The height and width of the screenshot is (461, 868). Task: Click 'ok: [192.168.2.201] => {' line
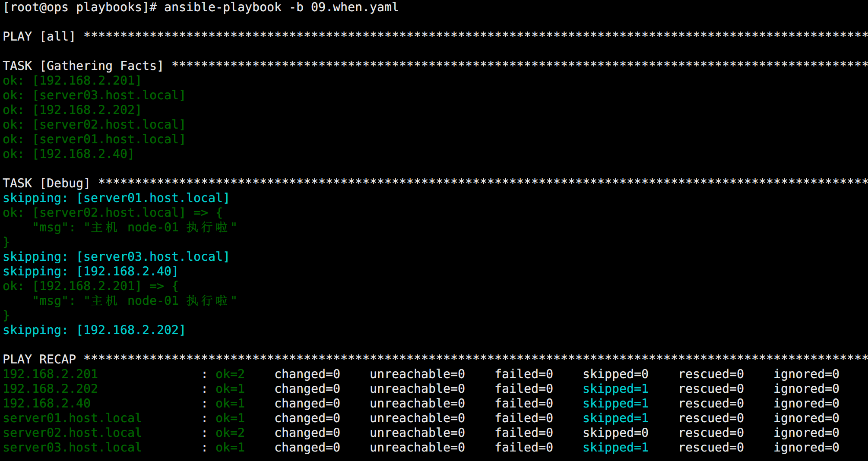91,286
